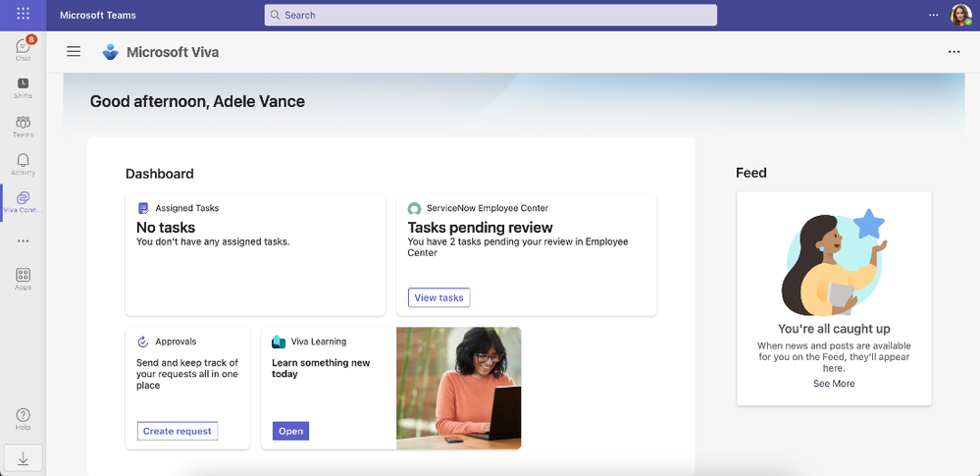Screen dimensions: 980x476
Task: Open Teams in the left rail
Action: (x=24, y=127)
